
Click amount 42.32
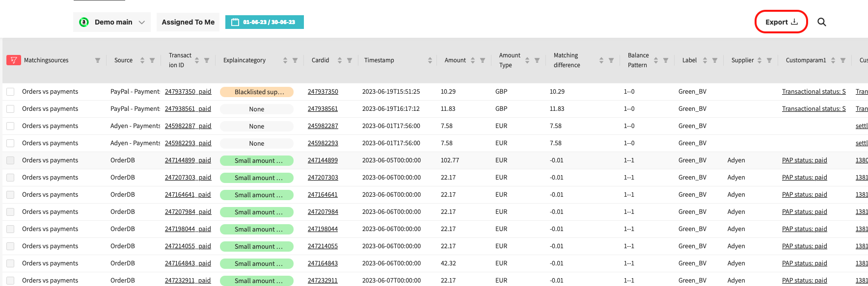[448, 263]
